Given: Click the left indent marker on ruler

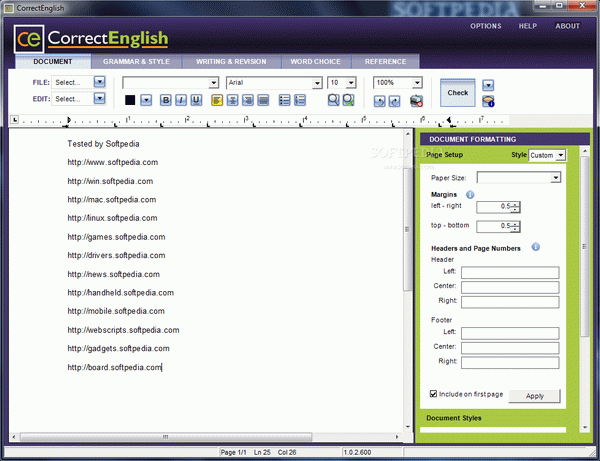Looking at the screenshot, I should click(x=68, y=122).
